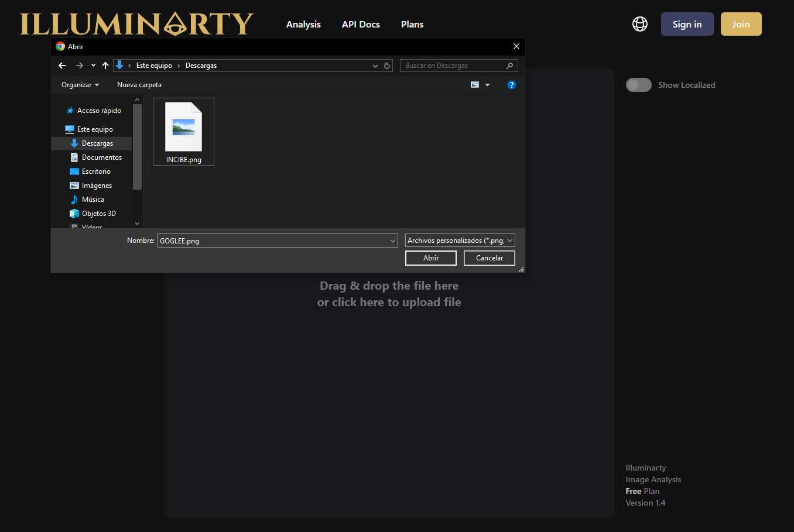Select Documentos in the navigation tree
This screenshot has height=532, width=794.
click(101, 157)
